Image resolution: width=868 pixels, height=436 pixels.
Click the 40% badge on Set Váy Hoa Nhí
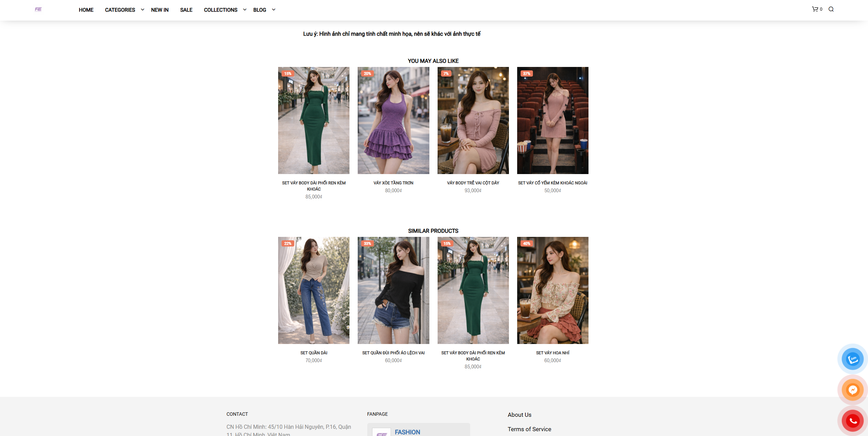pyautogui.click(x=526, y=243)
